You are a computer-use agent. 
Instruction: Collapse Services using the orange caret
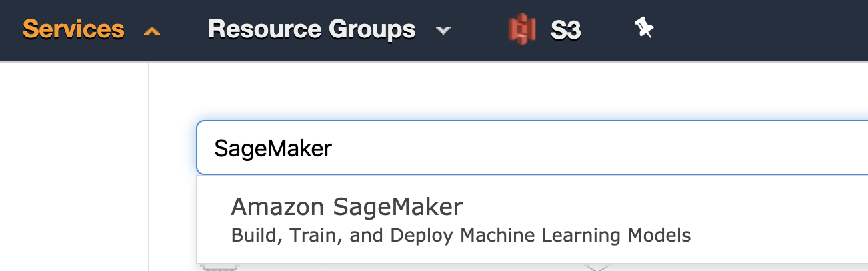click(152, 31)
